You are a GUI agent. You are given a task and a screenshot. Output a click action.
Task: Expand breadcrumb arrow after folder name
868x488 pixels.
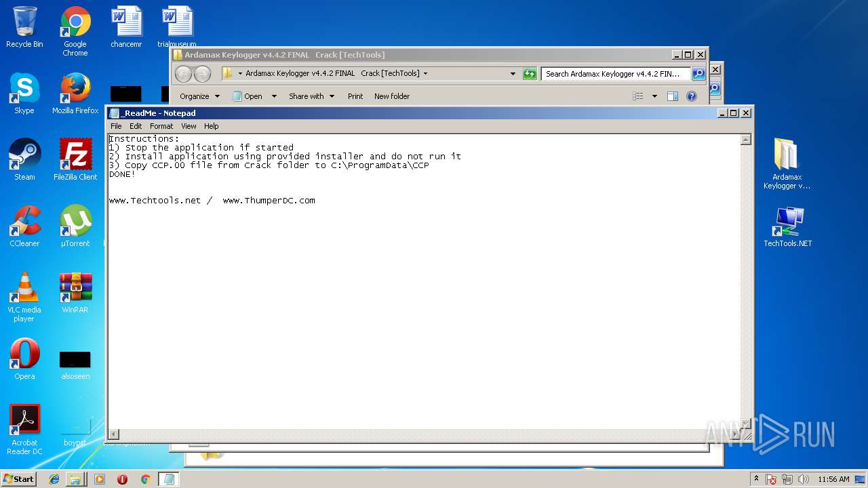tap(425, 74)
